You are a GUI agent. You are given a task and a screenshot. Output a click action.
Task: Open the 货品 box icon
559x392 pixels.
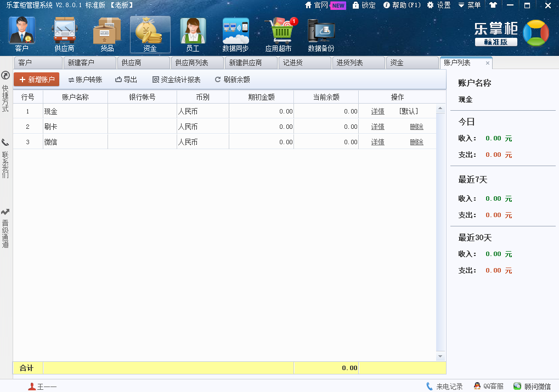click(107, 35)
